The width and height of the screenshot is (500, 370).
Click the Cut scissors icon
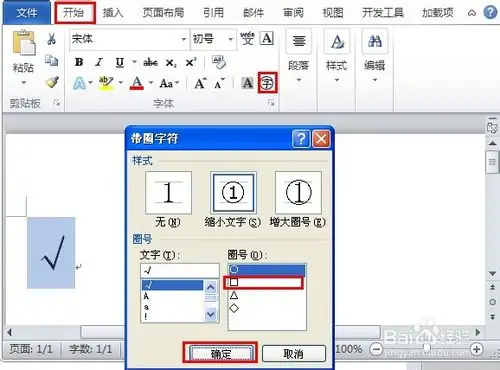(x=52, y=39)
